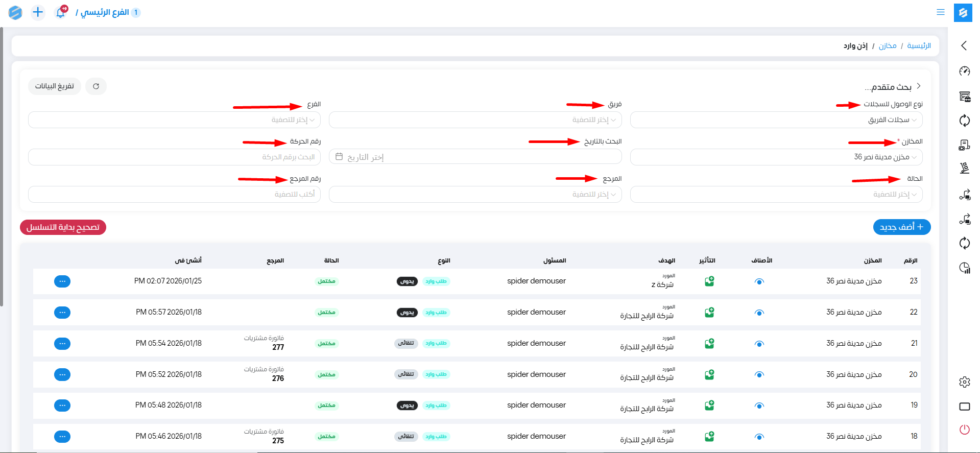Open the الحالة status filter dropdown
980x453 pixels.
776,195
